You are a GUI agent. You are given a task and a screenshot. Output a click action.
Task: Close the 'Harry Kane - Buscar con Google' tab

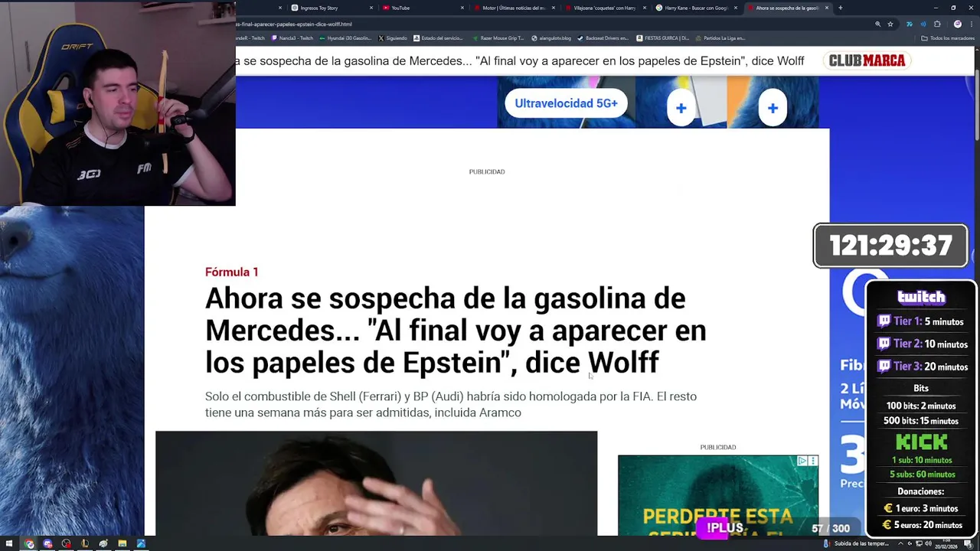(736, 8)
